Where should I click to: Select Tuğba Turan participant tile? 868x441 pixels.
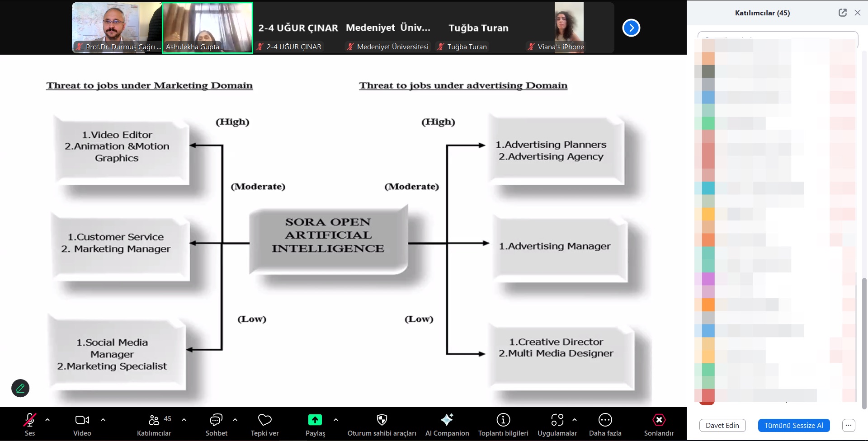(479, 28)
